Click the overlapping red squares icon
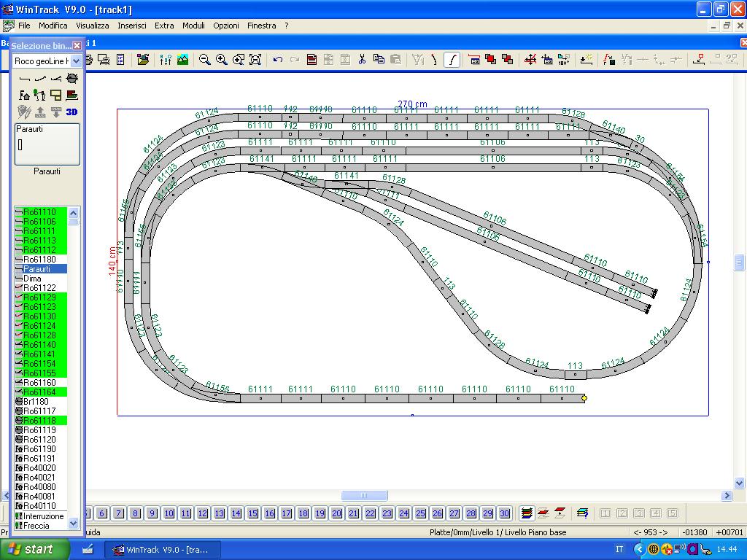Image resolution: width=747 pixels, height=560 pixels. click(x=491, y=60)
